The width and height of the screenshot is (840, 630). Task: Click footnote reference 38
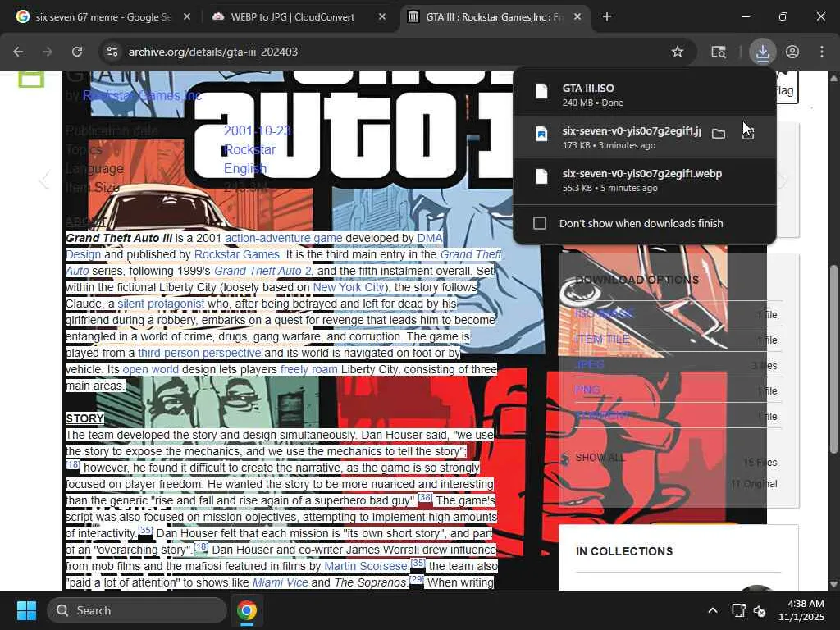pyautogui.click(x=425, y=497)
